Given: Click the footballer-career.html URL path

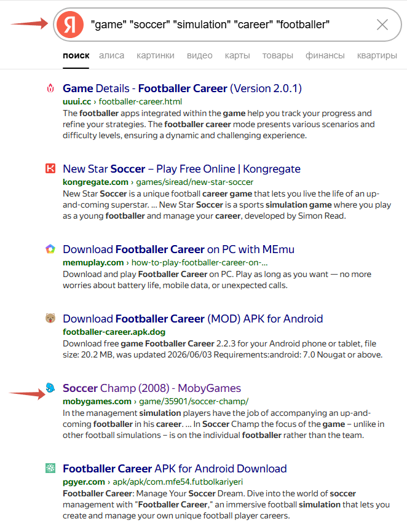Looking at the screenshot, I should click(x=140, y=101).
